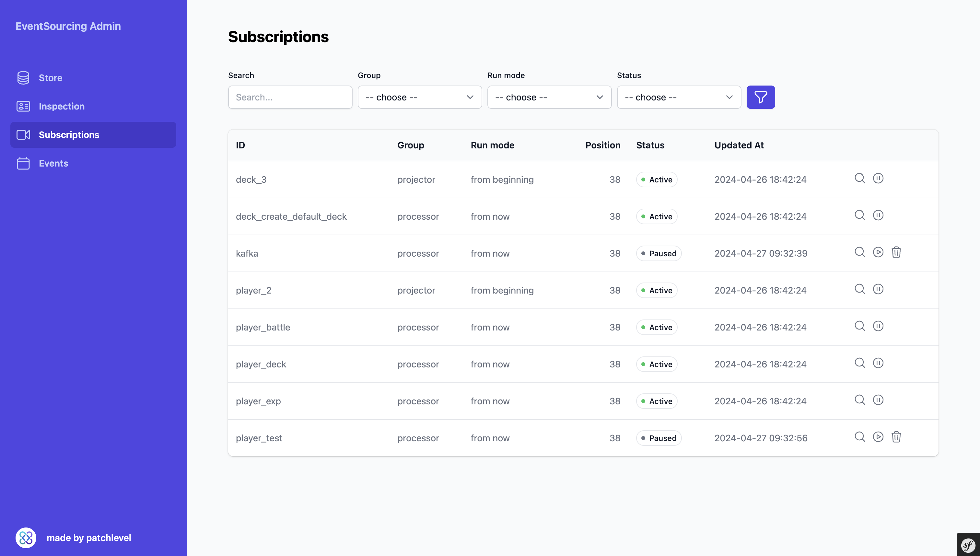The image size is (980, 556).
Task: Click EventSourcing Admin title link
Action: point(68,26)
